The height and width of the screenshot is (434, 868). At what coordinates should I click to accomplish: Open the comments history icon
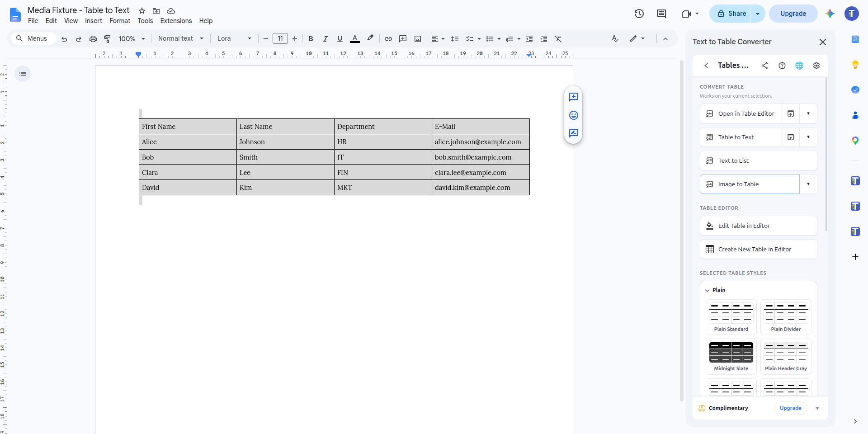[661, 14]
